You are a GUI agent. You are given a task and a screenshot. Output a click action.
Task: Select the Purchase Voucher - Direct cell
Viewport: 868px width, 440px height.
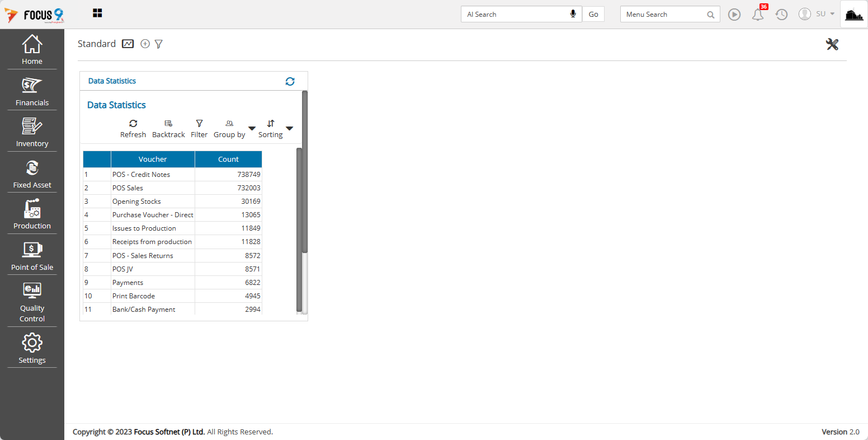tap(153, 215)
